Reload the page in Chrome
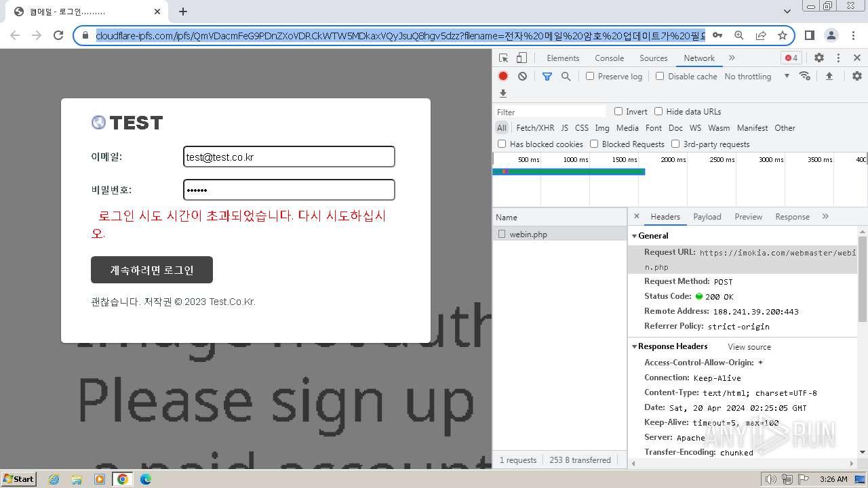 (x=58, y=35)
